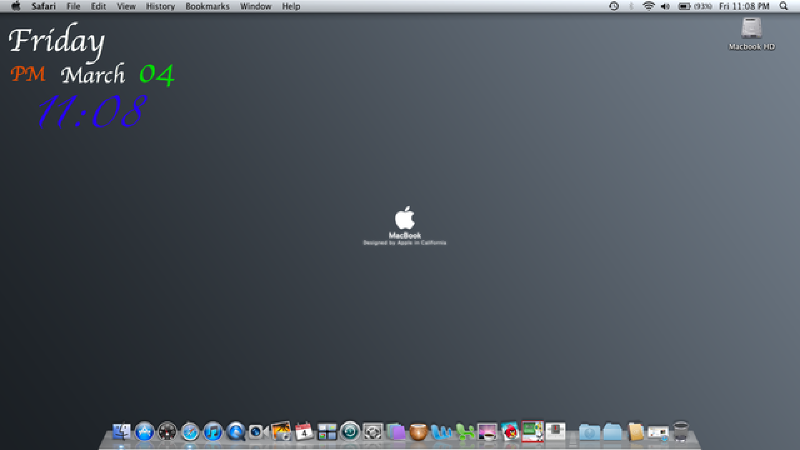Click the Bluetooth status icon in menu bar
The image size is (800, 450).
pos(631,6)
